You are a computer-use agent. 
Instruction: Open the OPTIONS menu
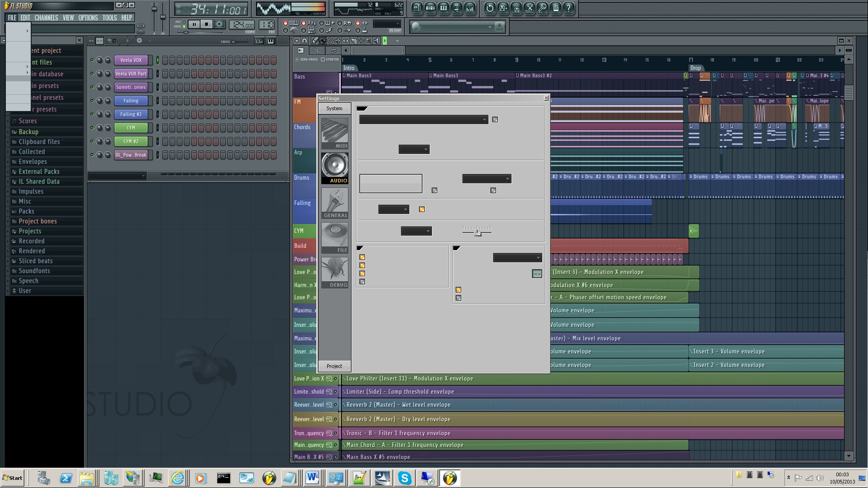tap(88, 18)
